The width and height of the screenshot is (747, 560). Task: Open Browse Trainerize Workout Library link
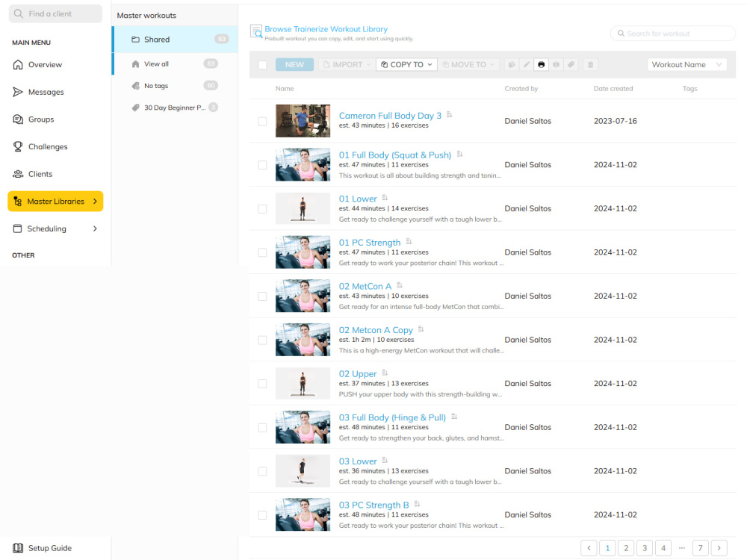click(326, 29)
